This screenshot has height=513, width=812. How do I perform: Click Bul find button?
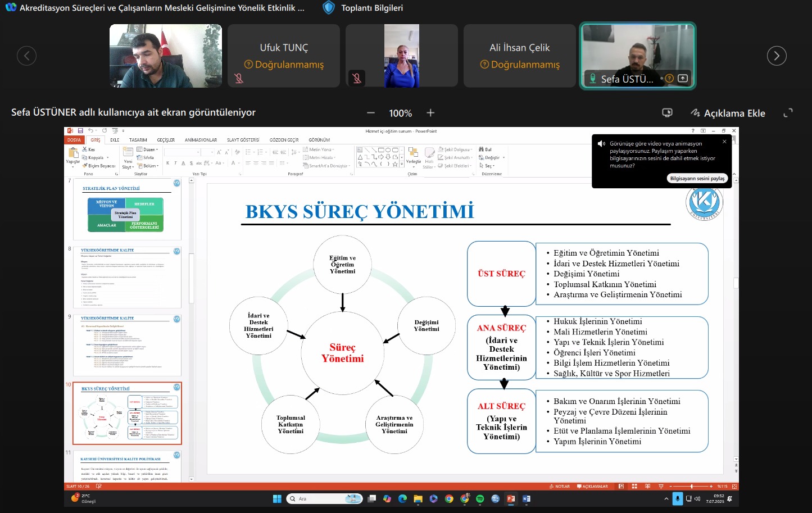486,149
